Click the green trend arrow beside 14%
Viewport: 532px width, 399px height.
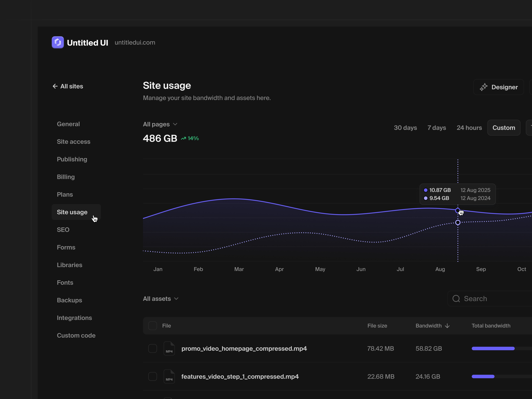pos(184,138)
